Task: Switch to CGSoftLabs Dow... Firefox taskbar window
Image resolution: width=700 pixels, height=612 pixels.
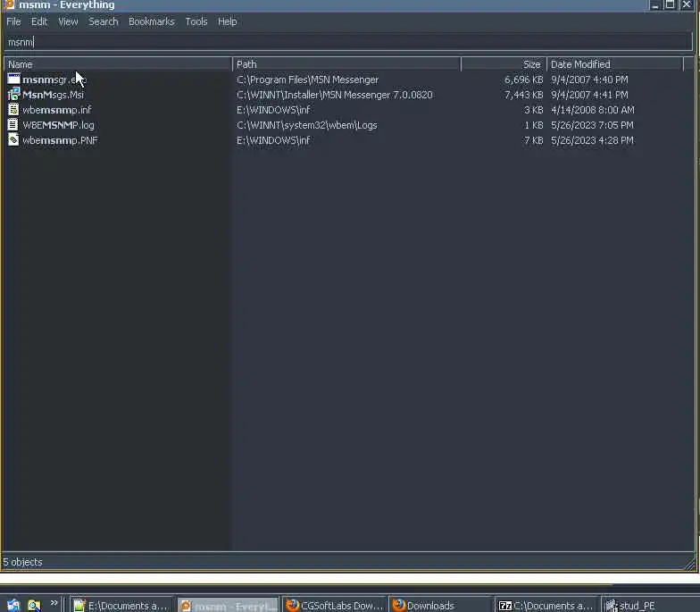Action: [x=334, y=606]
